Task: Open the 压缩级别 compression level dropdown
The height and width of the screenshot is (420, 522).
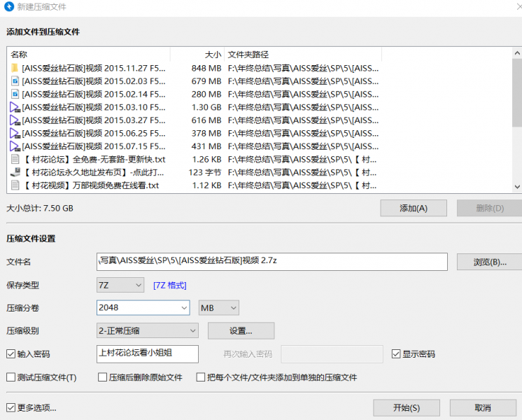Action: [148, 330]
